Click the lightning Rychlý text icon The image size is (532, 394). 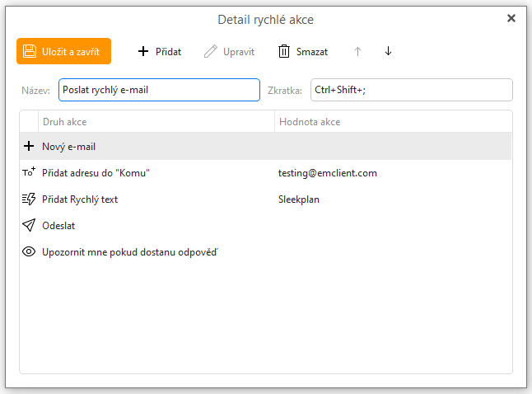click(x=29, y=199)
